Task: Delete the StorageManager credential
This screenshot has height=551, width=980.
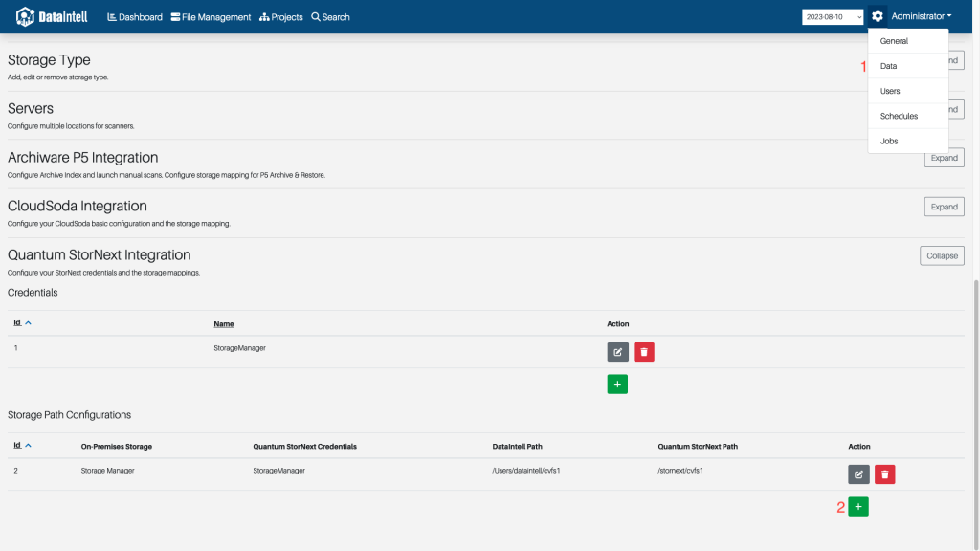Action: (x=644, y=352)
